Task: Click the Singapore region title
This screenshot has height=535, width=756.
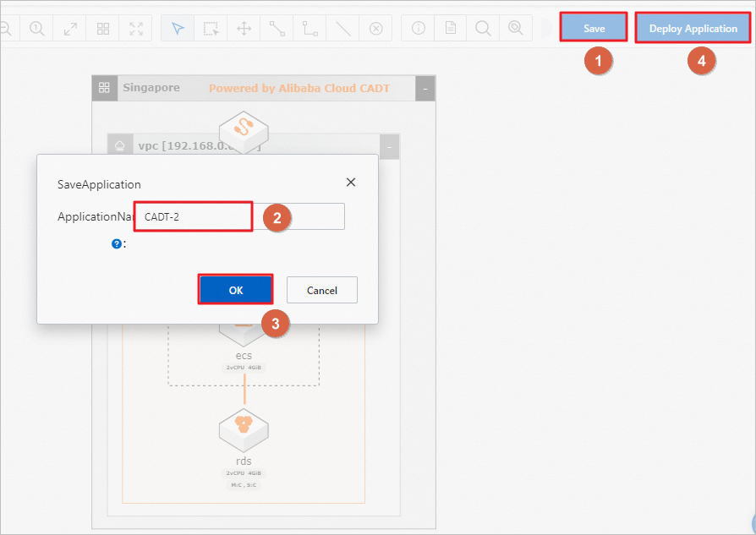Action: coord(151,88)
